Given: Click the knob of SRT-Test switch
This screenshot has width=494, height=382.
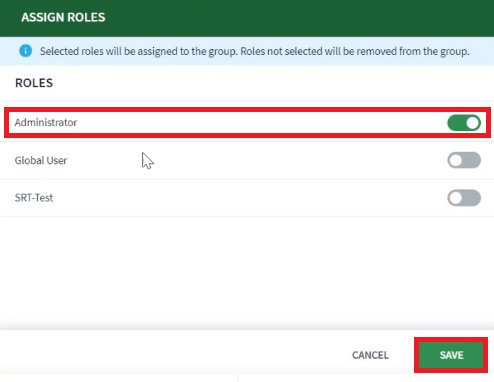Looking at the screenshot, I should [455, 198].
